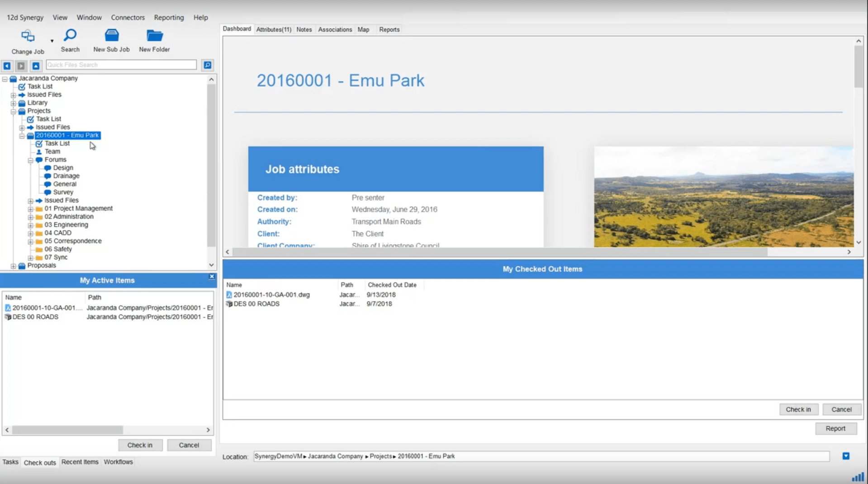Navigate forward in the tree toolbar
Screen dimensions: 868x484
21,66
